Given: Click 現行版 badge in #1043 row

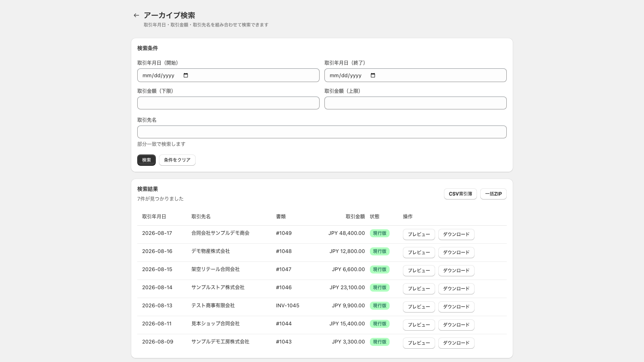Looking at the screenshot, I should coord(380,342).
